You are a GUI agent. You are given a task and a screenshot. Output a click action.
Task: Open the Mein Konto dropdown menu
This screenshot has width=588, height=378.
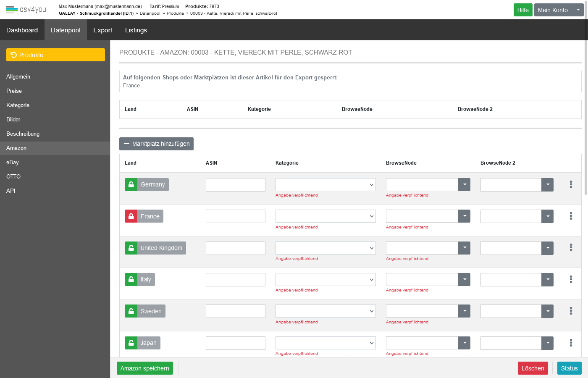coord(558,10)
